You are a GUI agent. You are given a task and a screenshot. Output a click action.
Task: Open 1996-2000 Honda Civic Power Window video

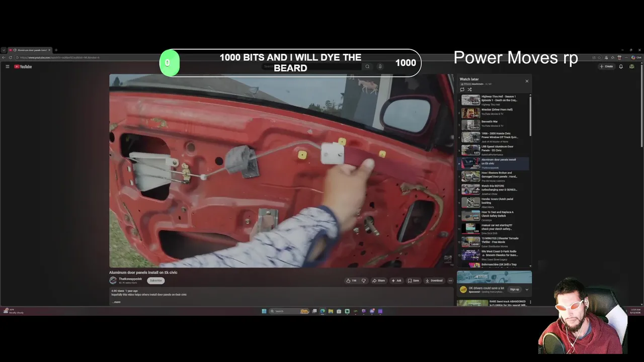494,137
